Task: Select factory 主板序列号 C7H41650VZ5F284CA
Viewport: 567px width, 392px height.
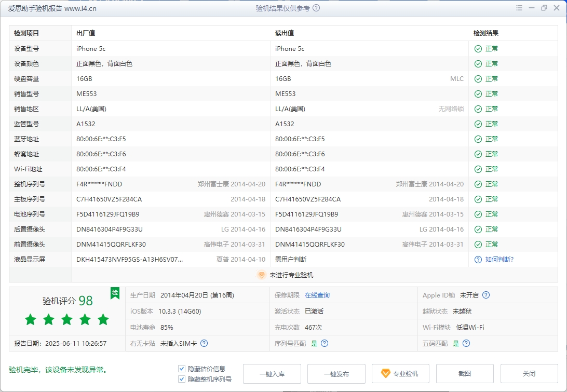Action: click(109, 199)
